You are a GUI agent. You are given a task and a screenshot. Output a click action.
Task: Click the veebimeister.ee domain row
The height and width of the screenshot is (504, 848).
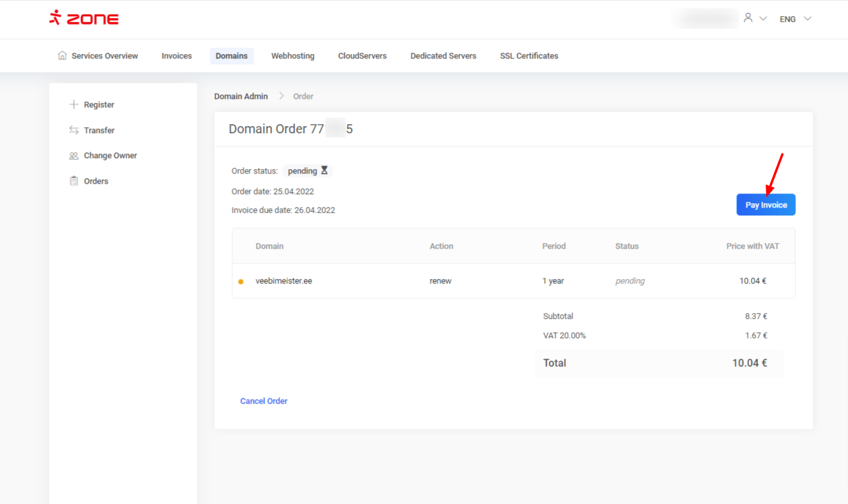[x=284, y=281]
